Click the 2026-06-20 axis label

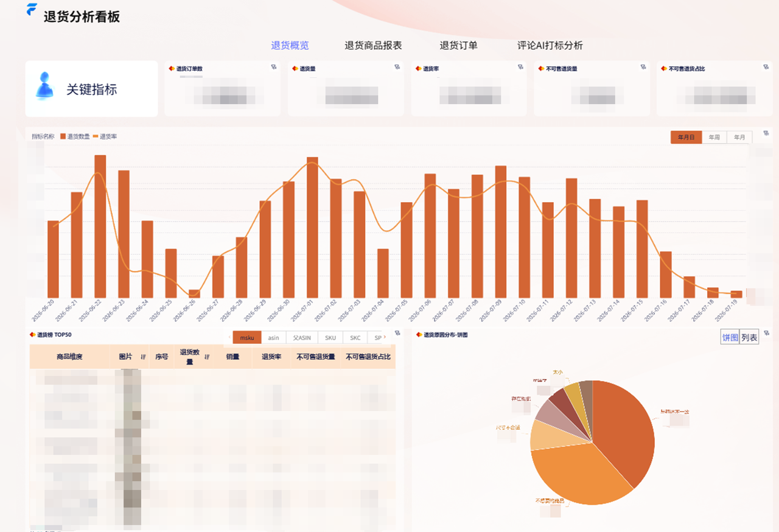pos(43,310)
